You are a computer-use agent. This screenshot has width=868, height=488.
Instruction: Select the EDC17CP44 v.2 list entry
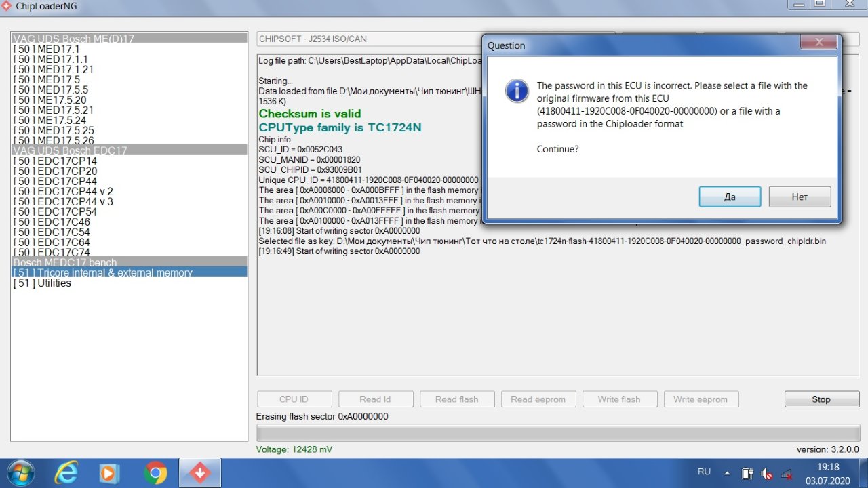click(x=63, y=191)
